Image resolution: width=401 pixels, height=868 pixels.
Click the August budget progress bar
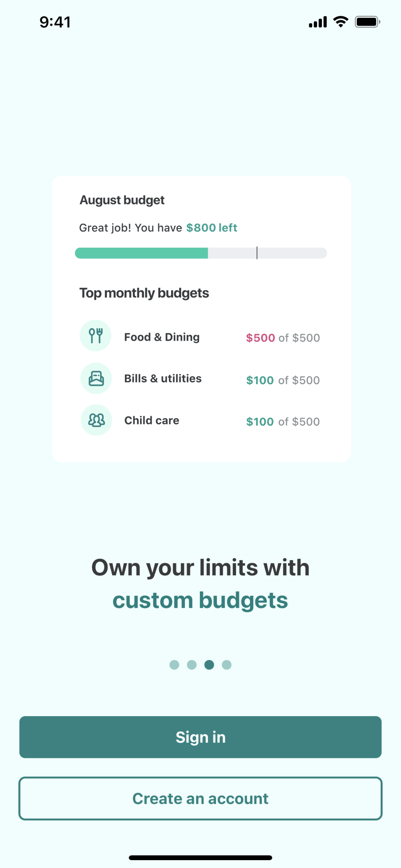click(x=201, y=253)
